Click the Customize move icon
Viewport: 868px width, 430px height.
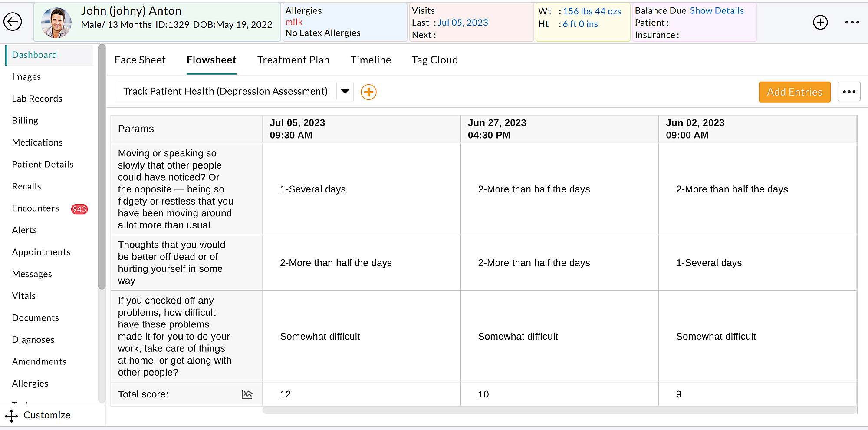pos(12,416)
